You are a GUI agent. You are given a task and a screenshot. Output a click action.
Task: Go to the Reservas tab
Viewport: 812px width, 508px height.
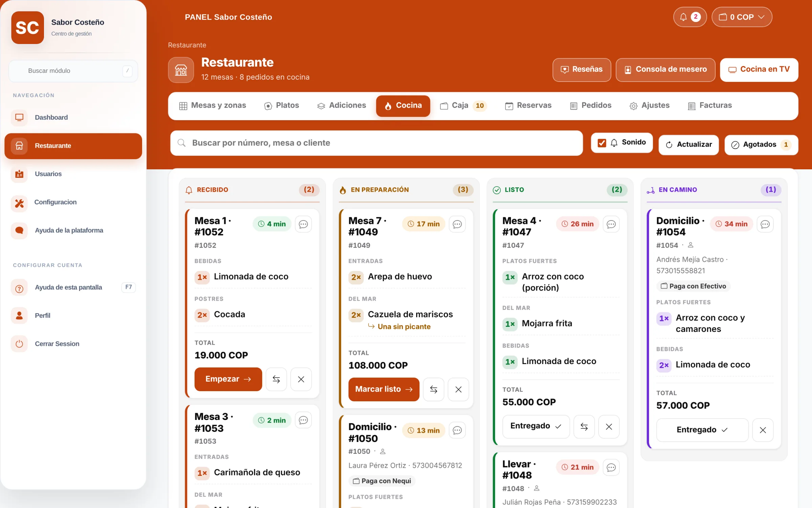528,106
